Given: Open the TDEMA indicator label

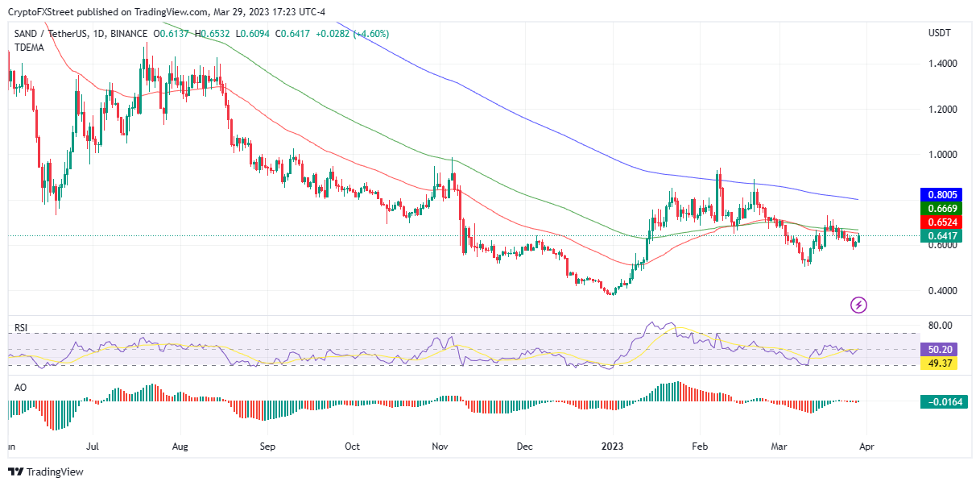Looking at the screenshot, I should (31, 47).
